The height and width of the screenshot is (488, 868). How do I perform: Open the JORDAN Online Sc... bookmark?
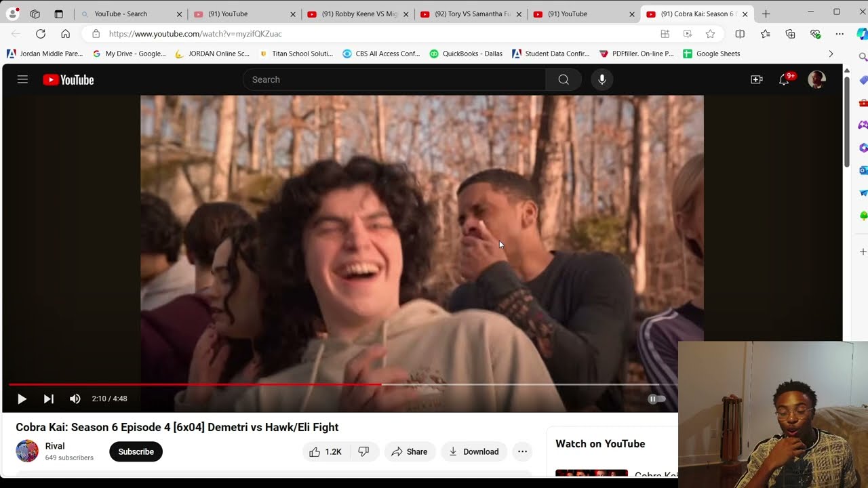212,54
